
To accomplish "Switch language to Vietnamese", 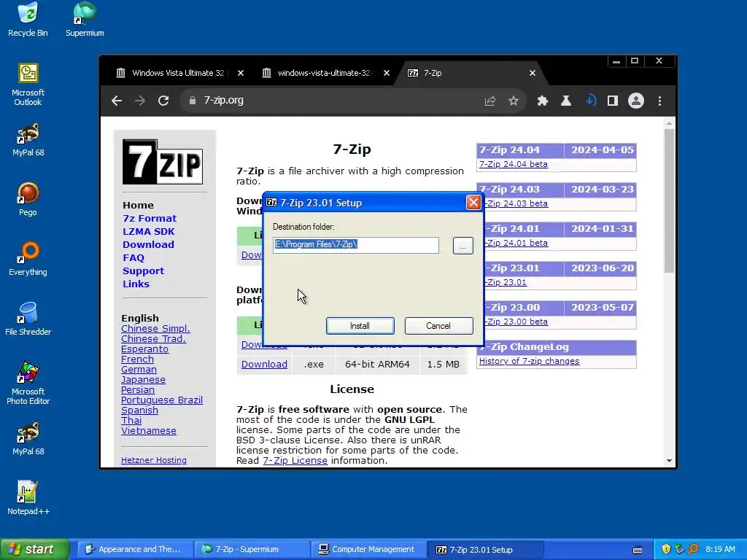I will click(x=149, y=430).
